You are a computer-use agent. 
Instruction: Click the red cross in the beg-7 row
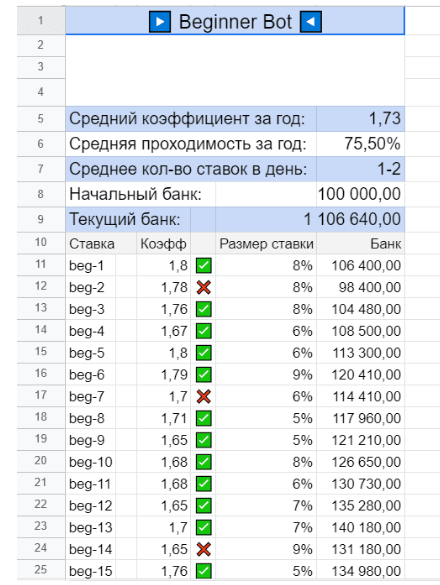click(x=204, y=396)
